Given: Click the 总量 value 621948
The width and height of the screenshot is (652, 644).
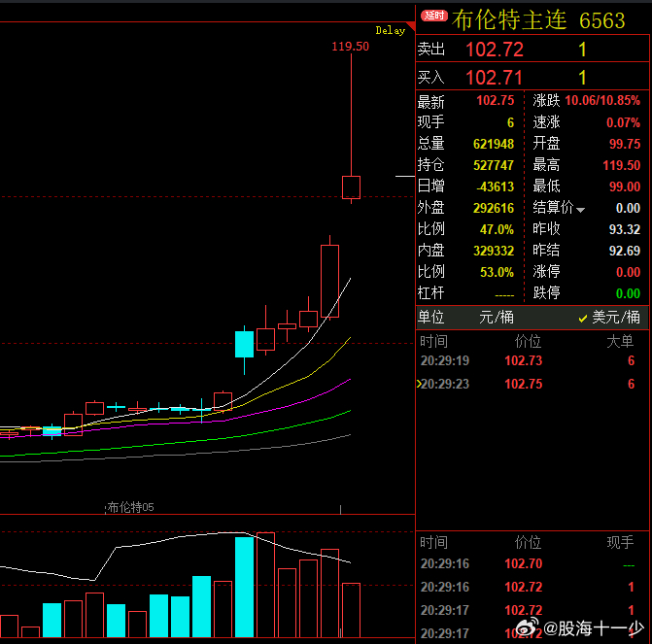Looking at the screenshot, I should click(494, 145).
